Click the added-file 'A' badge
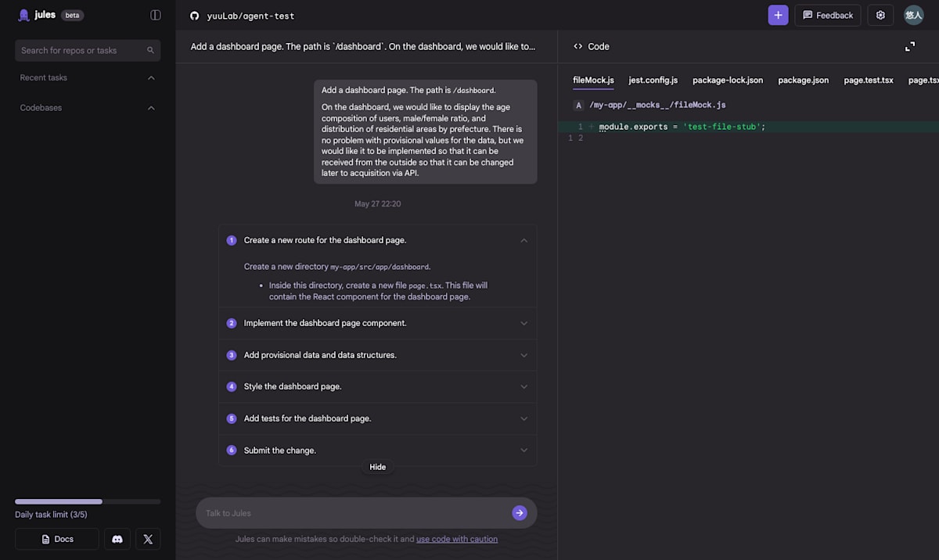Screen dimensions: 939x560 (579, 105)
